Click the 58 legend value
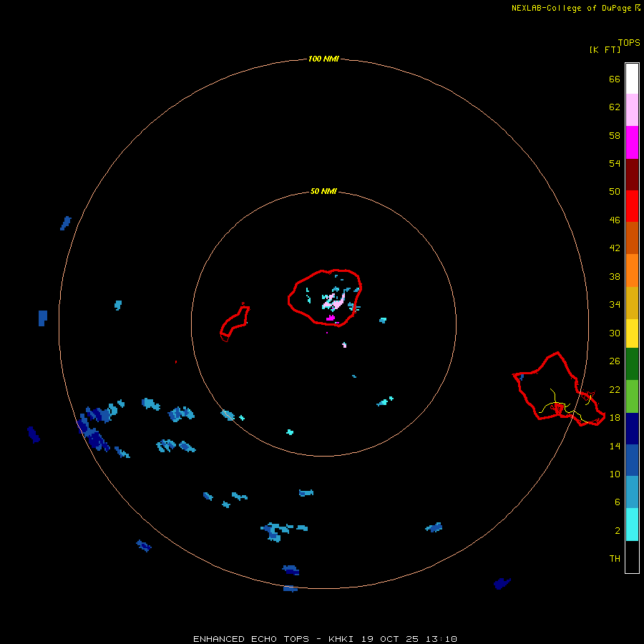644x644 pixels. coord(615,135)
